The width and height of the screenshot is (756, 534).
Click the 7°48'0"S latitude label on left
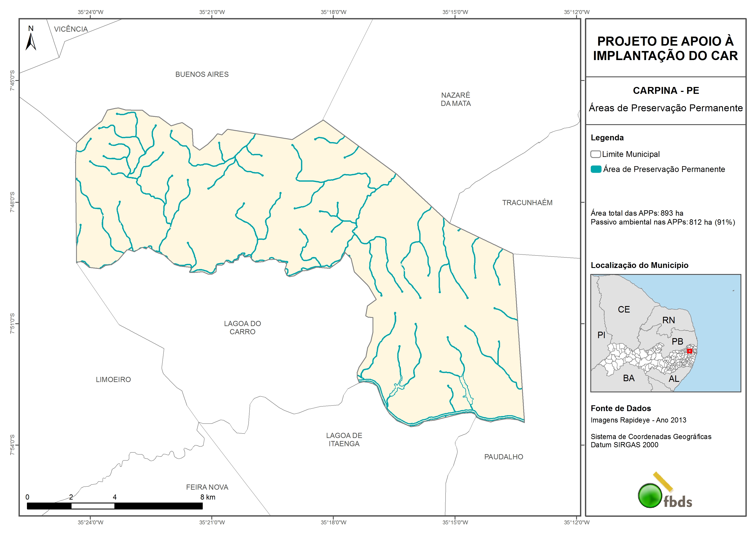pos(12,202)
